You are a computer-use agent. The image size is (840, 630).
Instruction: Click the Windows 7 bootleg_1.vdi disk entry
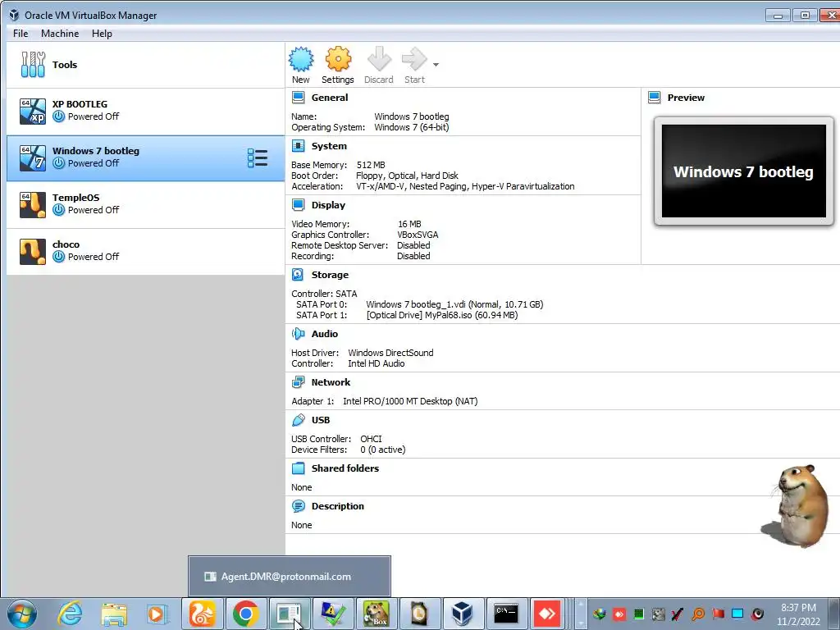[x=454, y=304]
